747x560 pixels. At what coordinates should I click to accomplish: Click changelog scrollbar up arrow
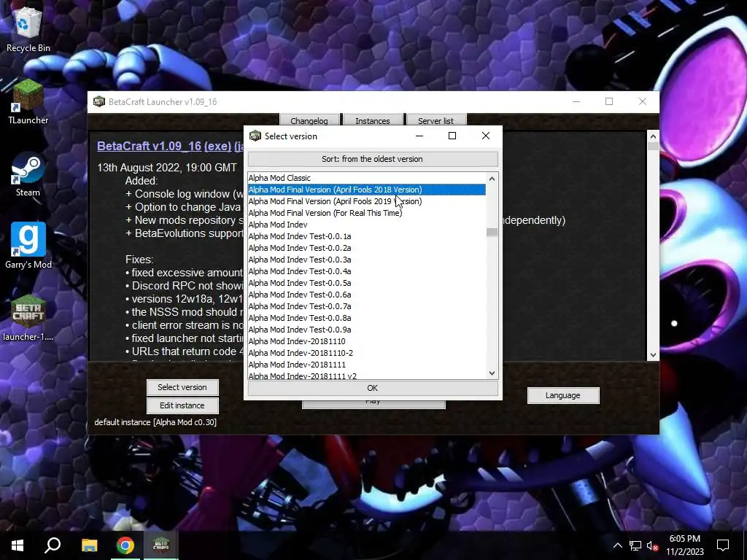click(653, 136)
